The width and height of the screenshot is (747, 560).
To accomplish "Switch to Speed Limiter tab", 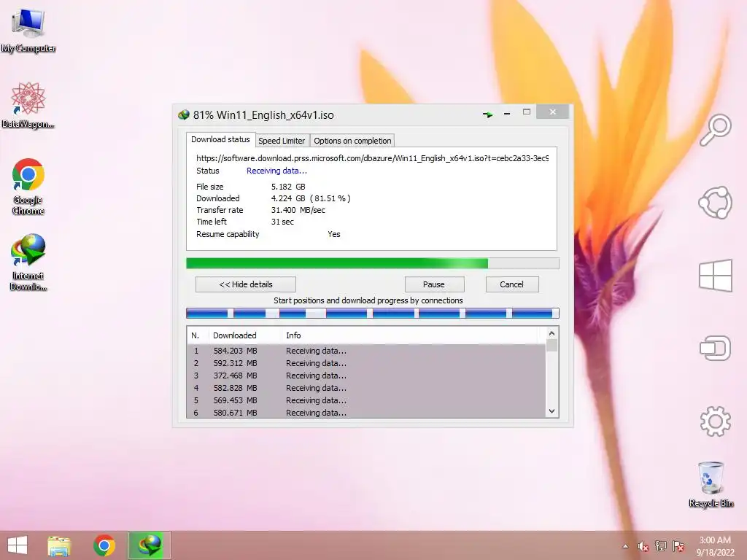I will coord(282,141).
